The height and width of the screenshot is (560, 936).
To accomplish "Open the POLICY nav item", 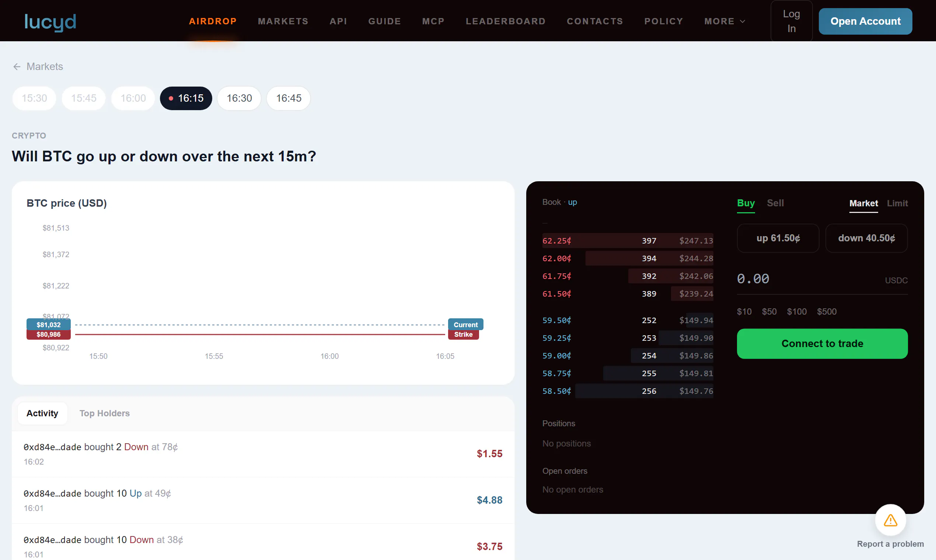I will (x=664, y=21).
